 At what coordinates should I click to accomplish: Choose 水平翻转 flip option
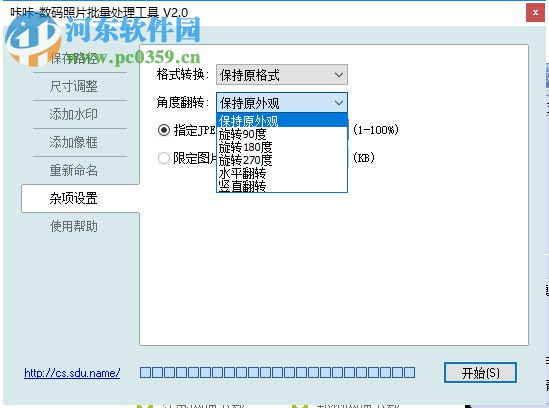pyautogui.click(x=282, y=173)
